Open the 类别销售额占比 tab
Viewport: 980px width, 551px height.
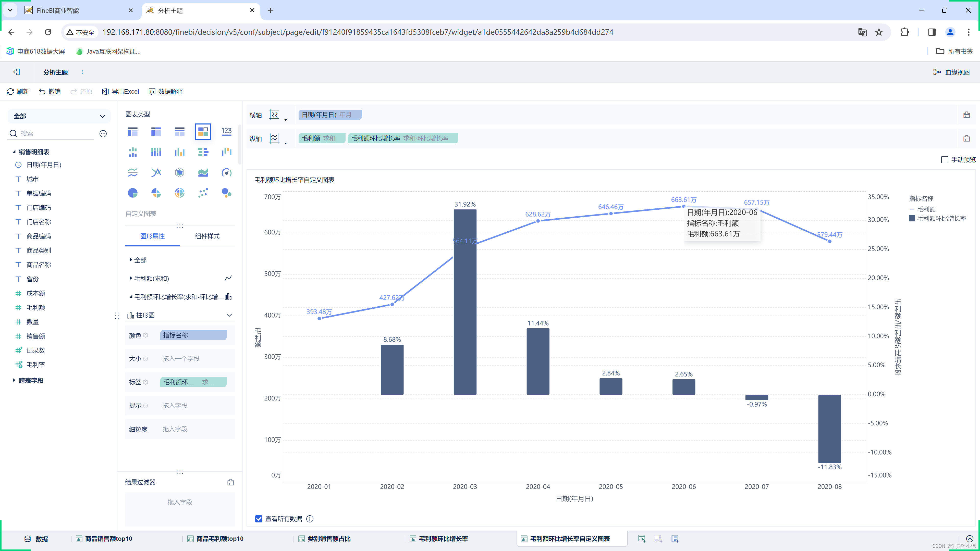(325, 539)
